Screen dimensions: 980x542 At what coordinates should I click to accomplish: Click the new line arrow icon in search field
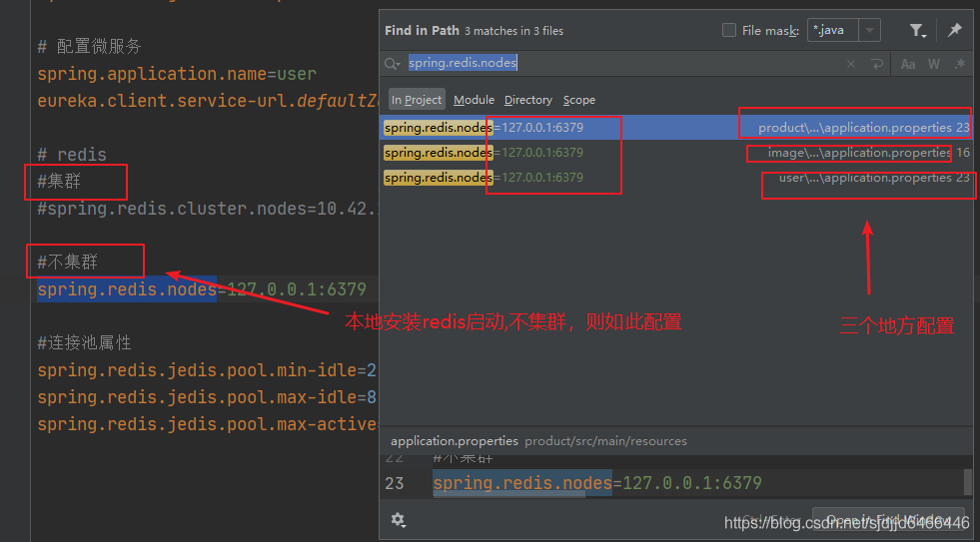[x=877, y=64]
